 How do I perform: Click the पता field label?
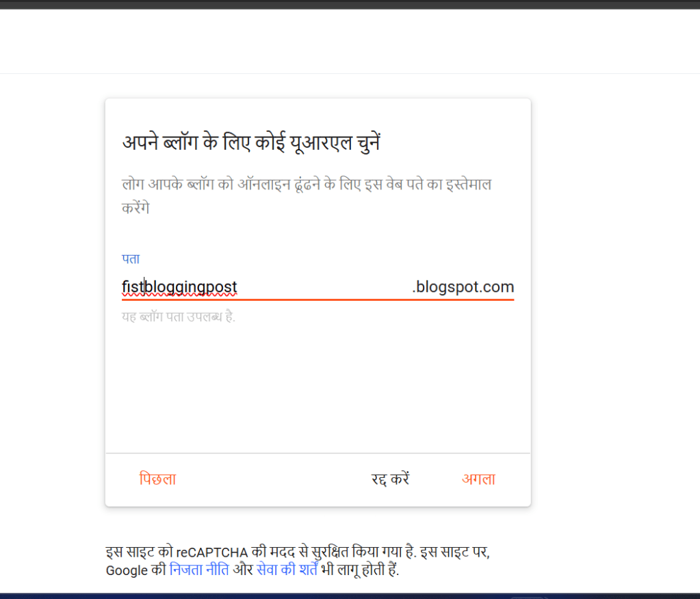pos(131,258)
